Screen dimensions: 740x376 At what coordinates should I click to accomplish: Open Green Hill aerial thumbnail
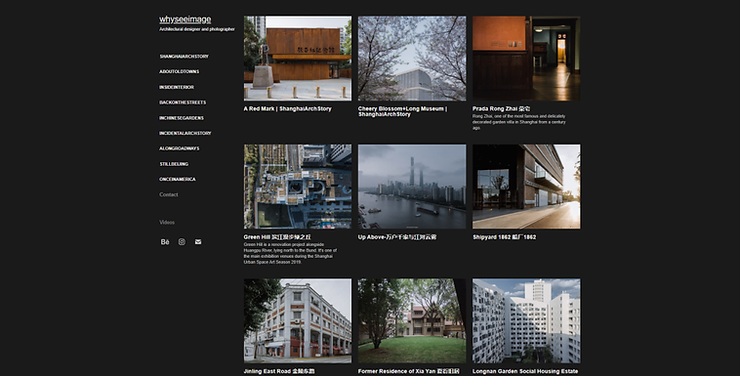[x=298, y=187]
